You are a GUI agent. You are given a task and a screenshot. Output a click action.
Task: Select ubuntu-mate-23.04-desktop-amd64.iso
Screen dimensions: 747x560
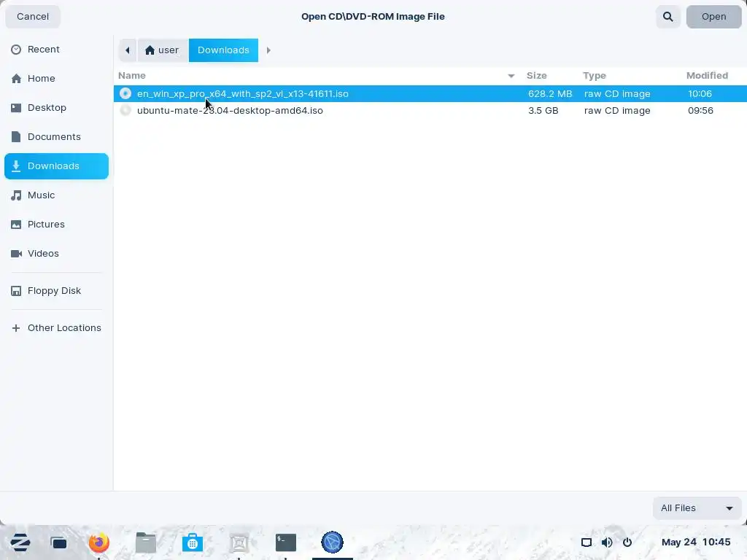point(430,110)
